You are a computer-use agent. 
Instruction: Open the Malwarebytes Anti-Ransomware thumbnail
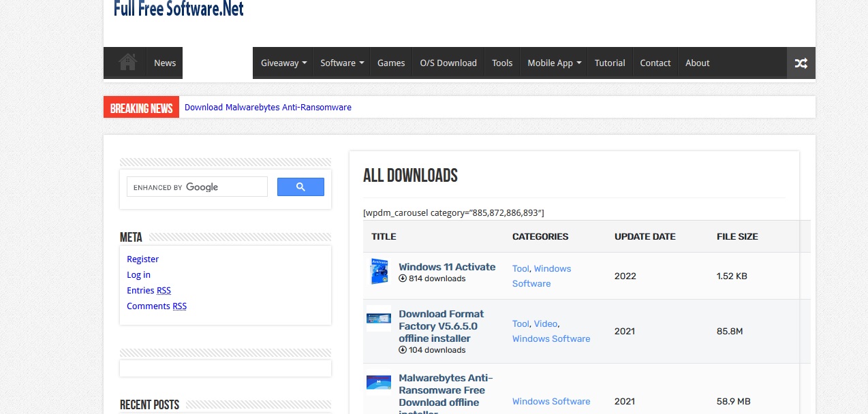pos(379,382)
